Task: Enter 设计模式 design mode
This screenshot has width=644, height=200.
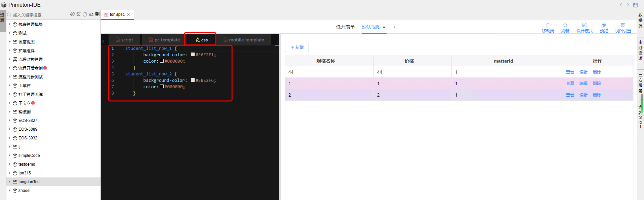Action: point(584,28)
